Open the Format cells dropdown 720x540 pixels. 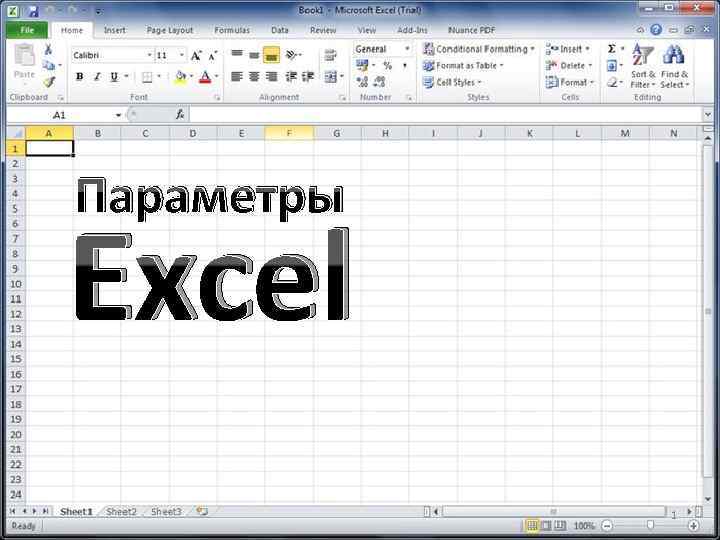(x=570, y=83)
